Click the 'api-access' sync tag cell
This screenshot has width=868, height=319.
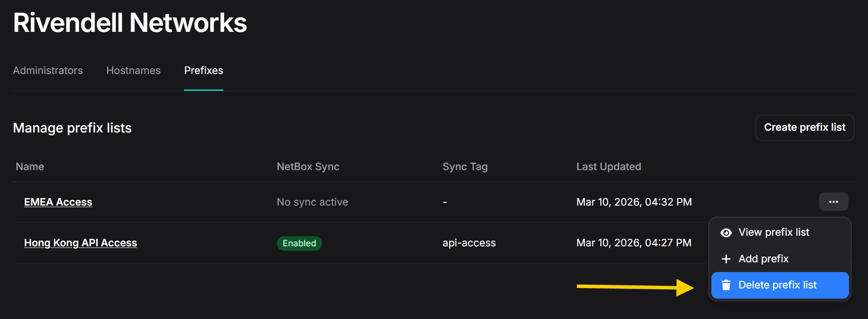[x=469, y=243]
